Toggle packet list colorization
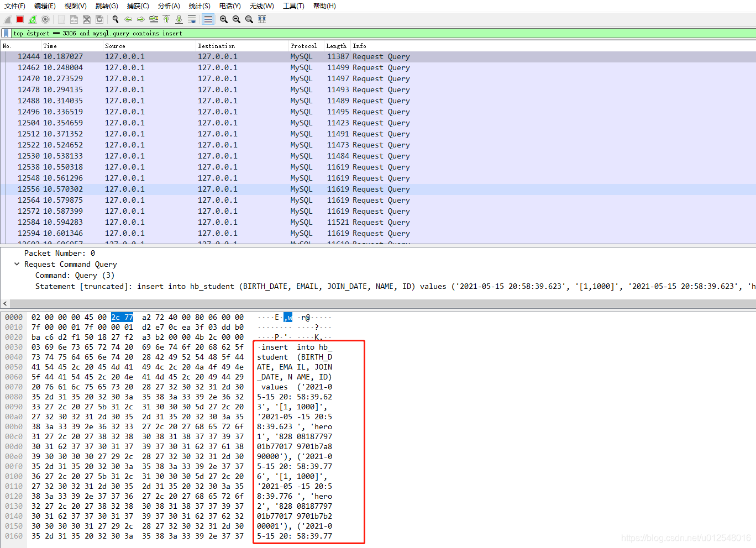756x548 pixels. 208,19
